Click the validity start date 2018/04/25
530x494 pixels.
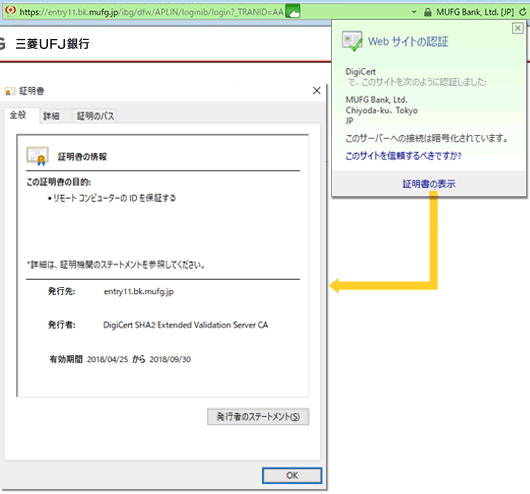107,359
